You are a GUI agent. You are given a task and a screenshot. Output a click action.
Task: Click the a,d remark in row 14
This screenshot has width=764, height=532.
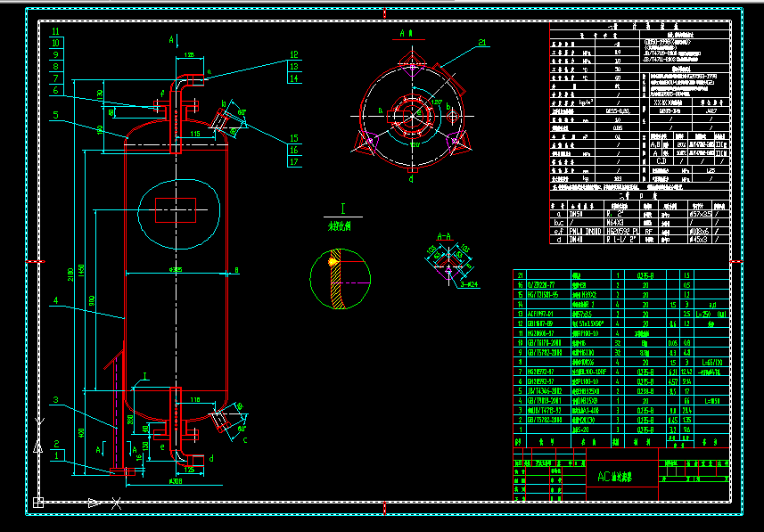click(712, 304)
